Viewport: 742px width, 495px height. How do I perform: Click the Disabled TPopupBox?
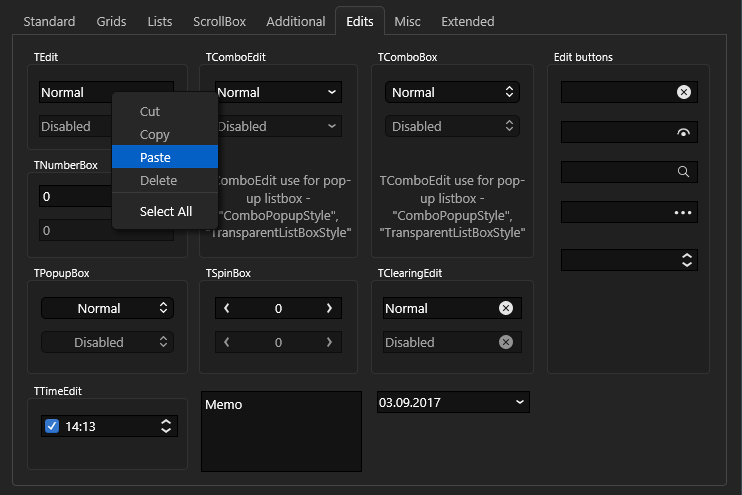point(107,342)
